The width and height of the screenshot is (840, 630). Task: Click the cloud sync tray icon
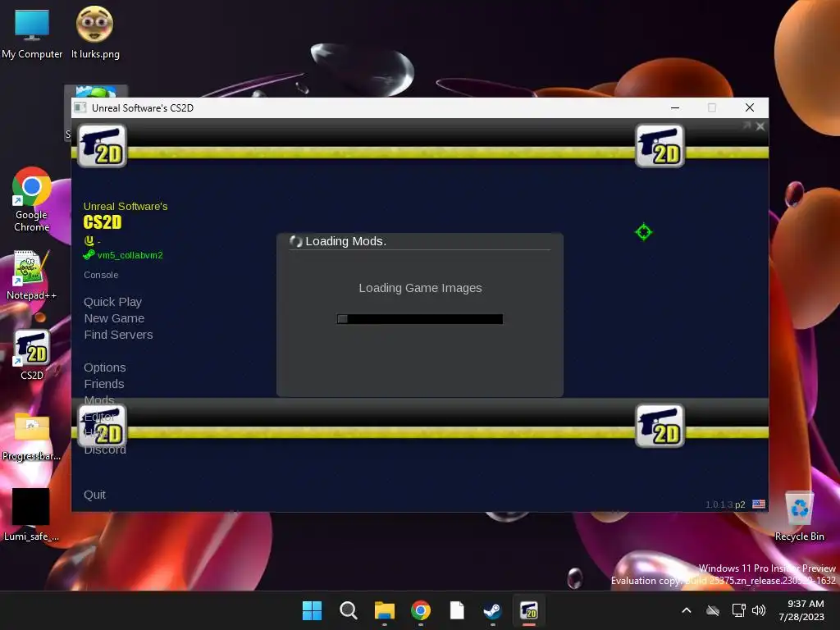pyautogui.click(x=713, y=610)
